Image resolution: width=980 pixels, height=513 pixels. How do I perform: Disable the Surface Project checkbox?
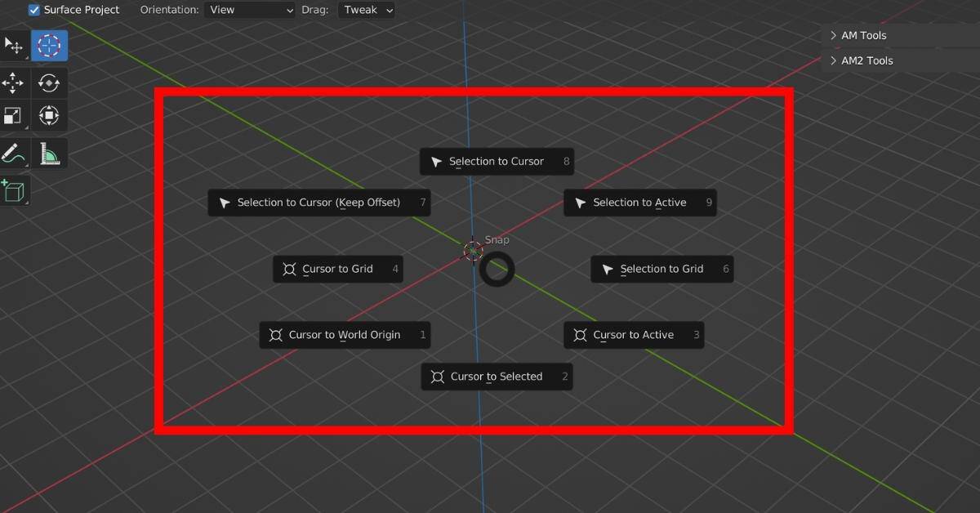point(33,10)
